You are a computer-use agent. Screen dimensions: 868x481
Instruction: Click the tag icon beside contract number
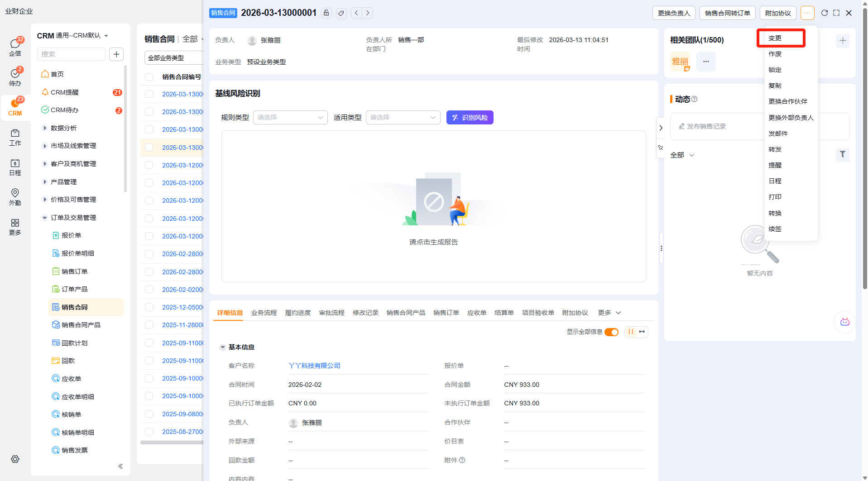pos(341,13)
